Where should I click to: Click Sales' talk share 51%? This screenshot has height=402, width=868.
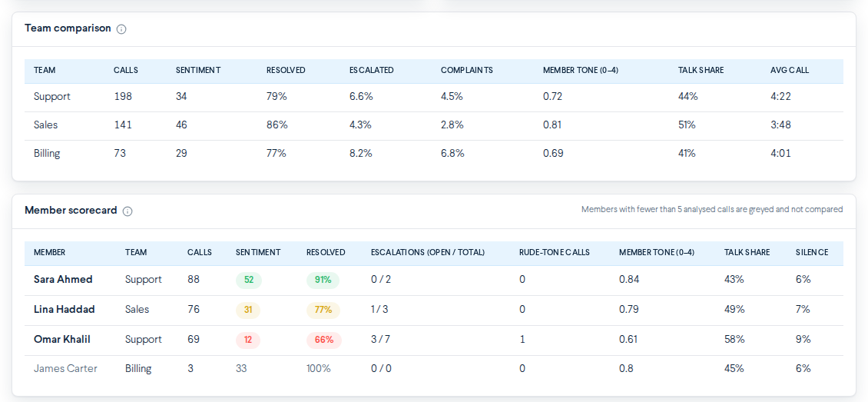(687, 125)
